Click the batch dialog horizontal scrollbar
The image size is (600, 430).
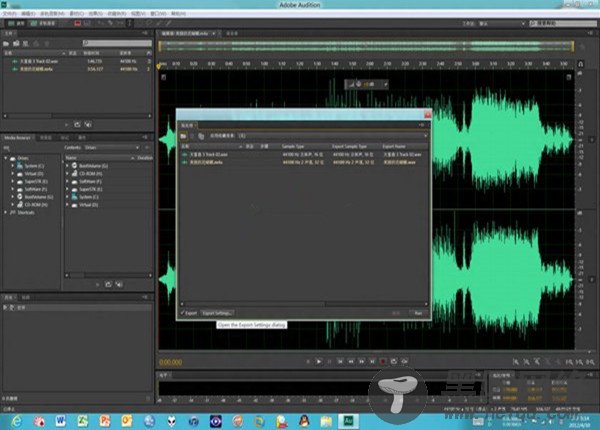click(x=304, y=304)
